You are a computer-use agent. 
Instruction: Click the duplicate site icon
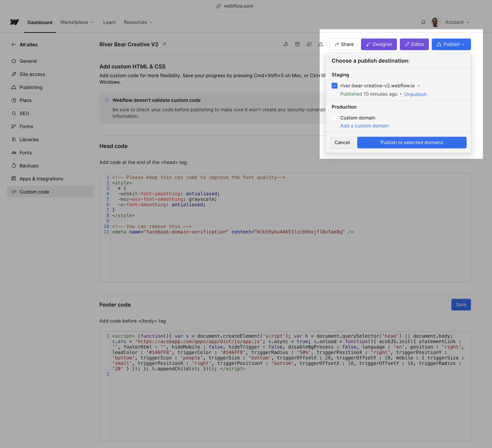[309, 44]
